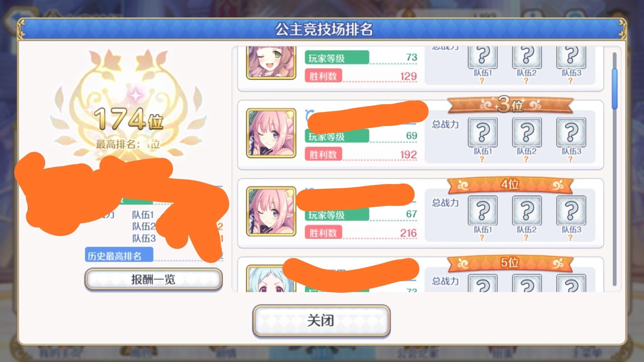Open the 报酬一览 rewards list
644x362 pixels.
pos(153,279)
